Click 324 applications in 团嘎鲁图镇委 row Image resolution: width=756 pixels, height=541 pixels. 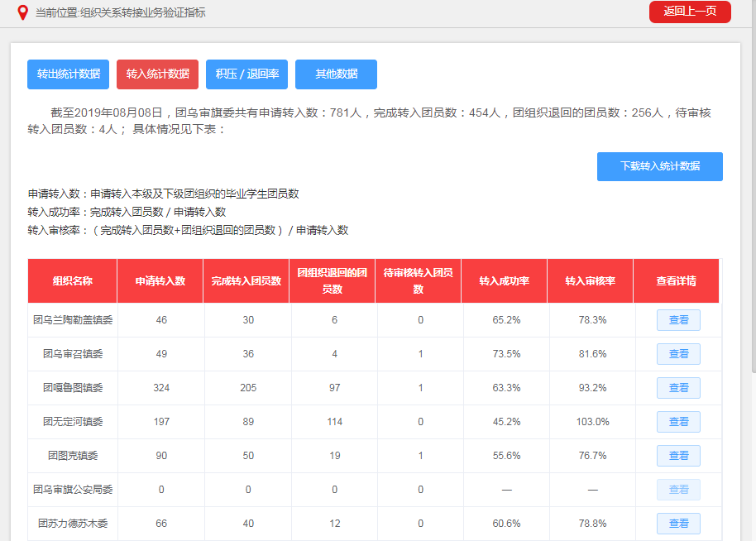pyautogui.click(x=161, y=388)
